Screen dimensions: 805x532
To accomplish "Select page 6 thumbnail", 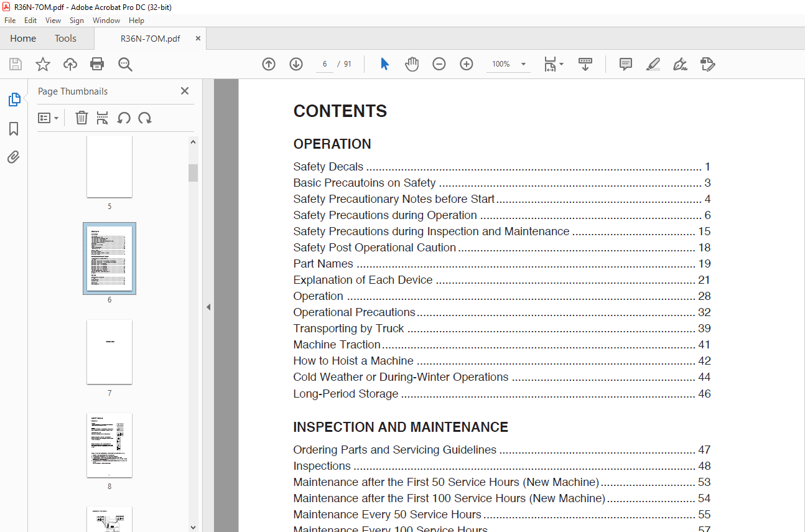I will [109, 258].
